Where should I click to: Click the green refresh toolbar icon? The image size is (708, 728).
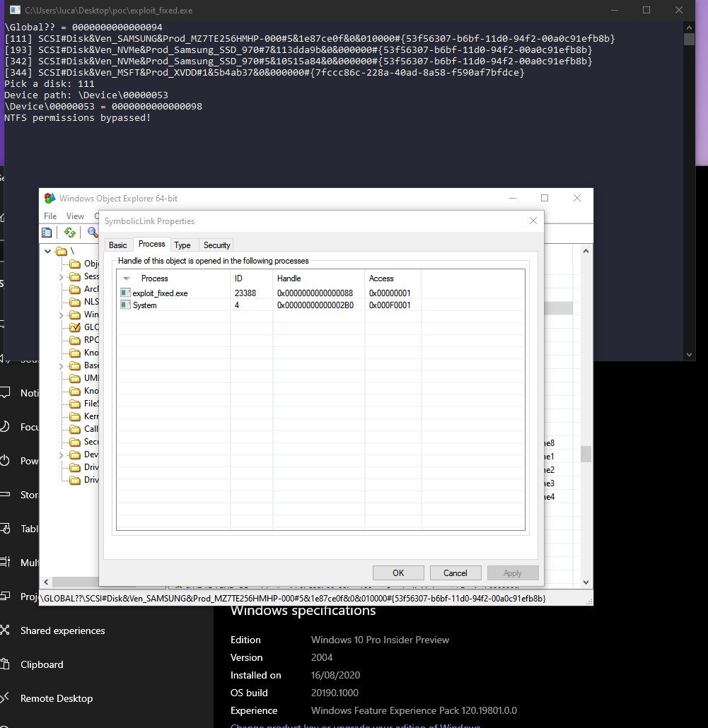point(70,233)
